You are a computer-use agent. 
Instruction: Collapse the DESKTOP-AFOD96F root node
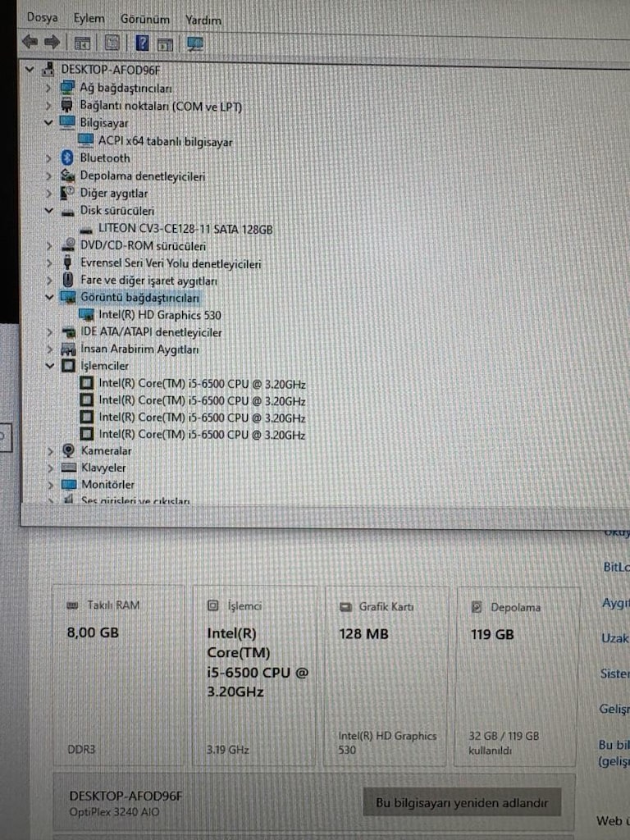pos(30,69)
